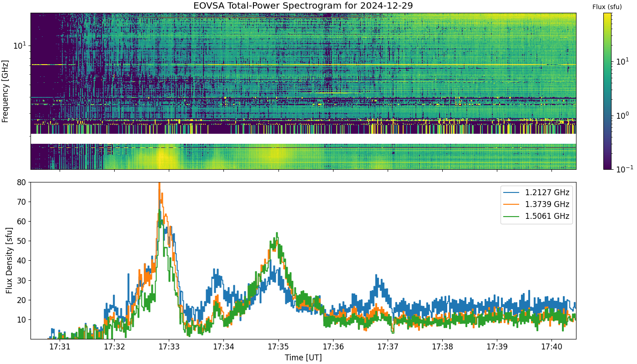The width and height of the screenshot is (637, 364).
Task: Click the 80 flux density tick label
Action: coord(22,182)
